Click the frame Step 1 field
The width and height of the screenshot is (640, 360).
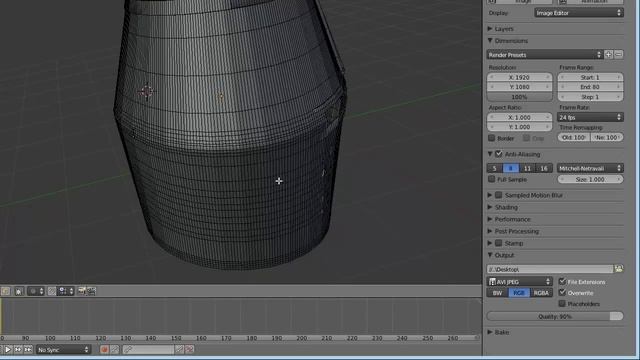coord(590,97)
